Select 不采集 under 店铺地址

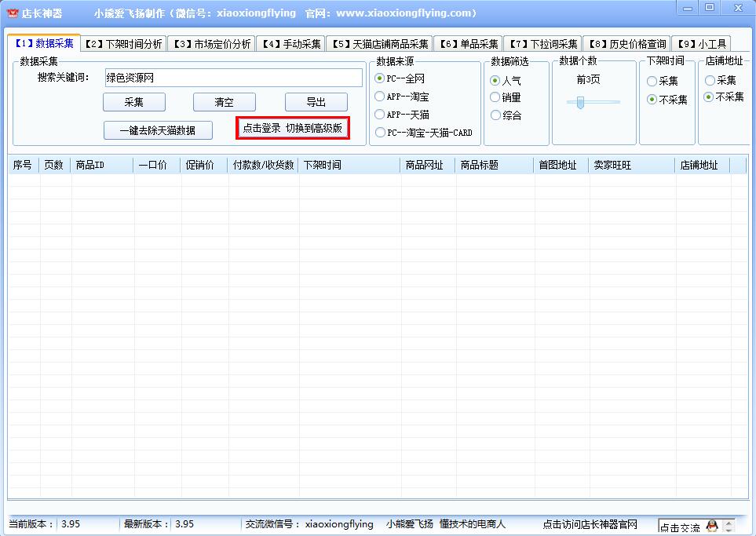coord(724,97)
